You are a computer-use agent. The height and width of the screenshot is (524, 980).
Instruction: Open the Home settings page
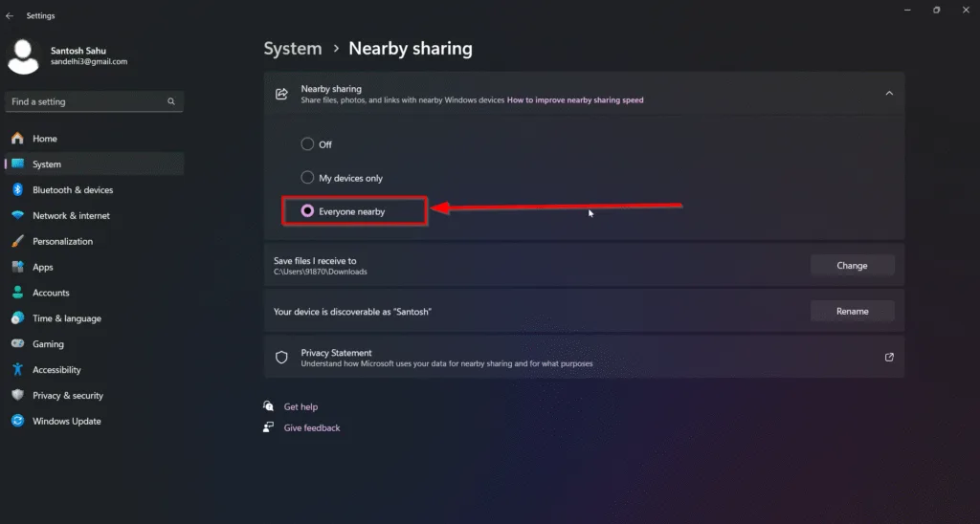(x=94, y=138)
